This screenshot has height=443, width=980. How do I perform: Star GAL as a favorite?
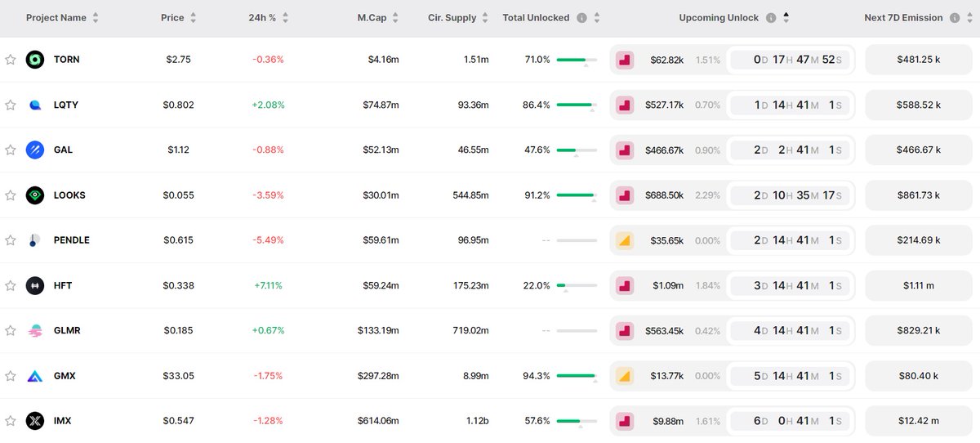pyautogui.click(x=11, y=150)
